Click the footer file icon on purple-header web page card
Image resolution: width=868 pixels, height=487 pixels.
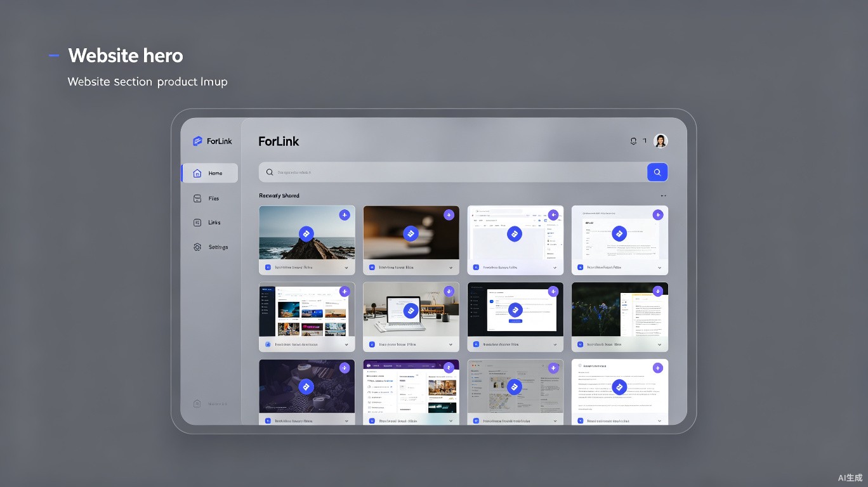point(372,420)
